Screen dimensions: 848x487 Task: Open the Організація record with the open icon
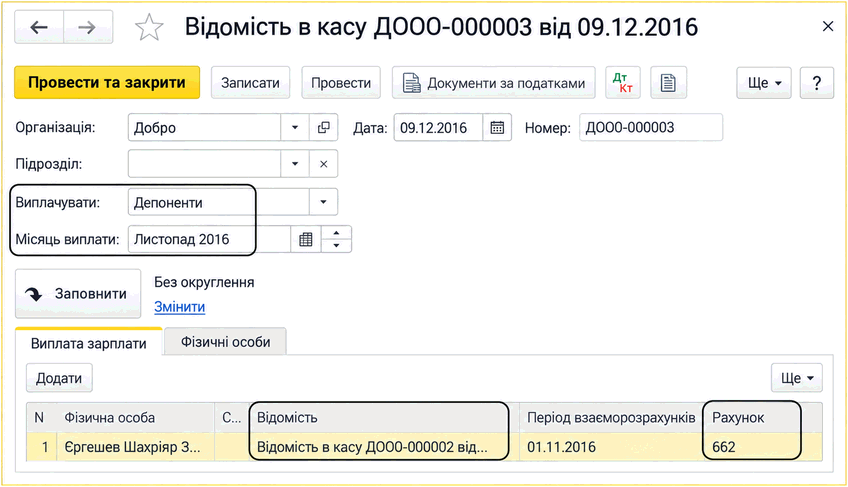click(x=323, y=128)
